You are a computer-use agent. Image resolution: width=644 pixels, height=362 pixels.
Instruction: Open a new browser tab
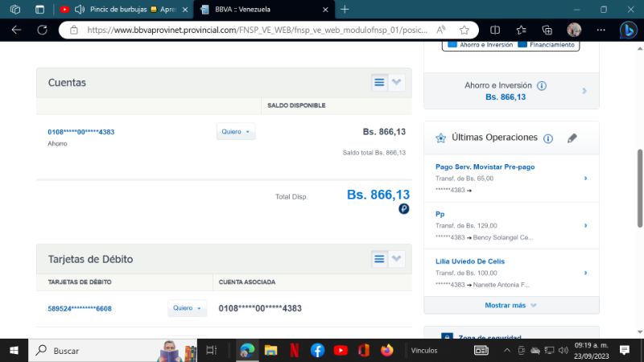tap(345, 10)
